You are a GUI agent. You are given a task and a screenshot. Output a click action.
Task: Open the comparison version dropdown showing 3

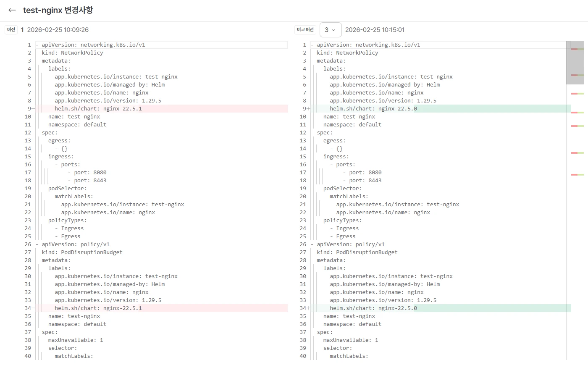pyautogui.click(x=331, y=30)
